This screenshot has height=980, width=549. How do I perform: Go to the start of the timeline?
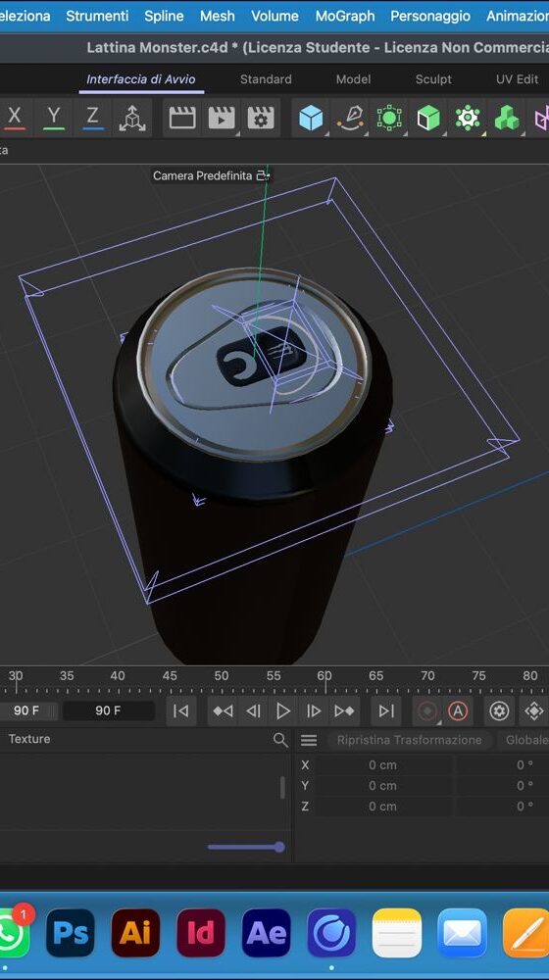(x=180, y=710)
